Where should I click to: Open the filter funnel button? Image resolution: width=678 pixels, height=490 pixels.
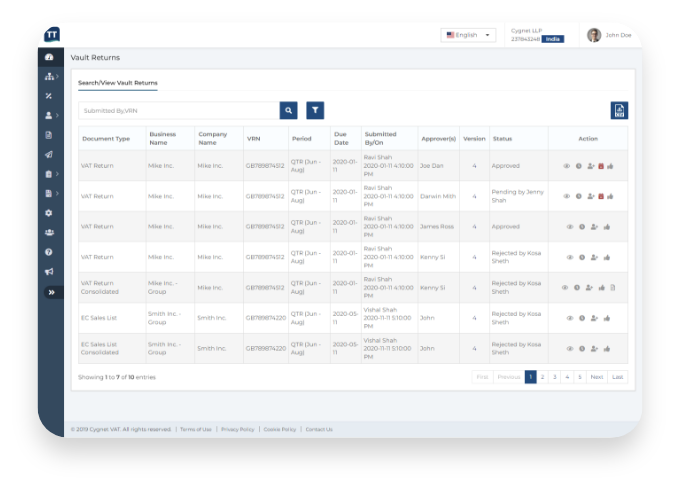pos(315,110)
